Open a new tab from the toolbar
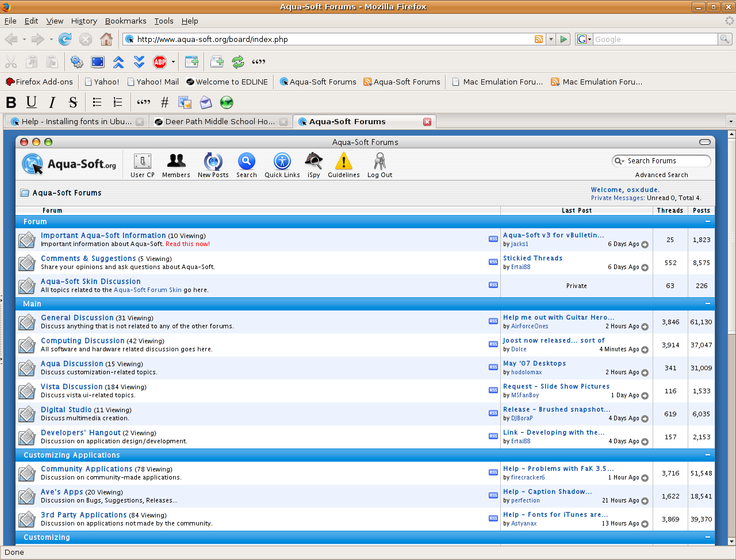Image resolution: width=736 pixels, height=560 pixels. tap(217, 62)
